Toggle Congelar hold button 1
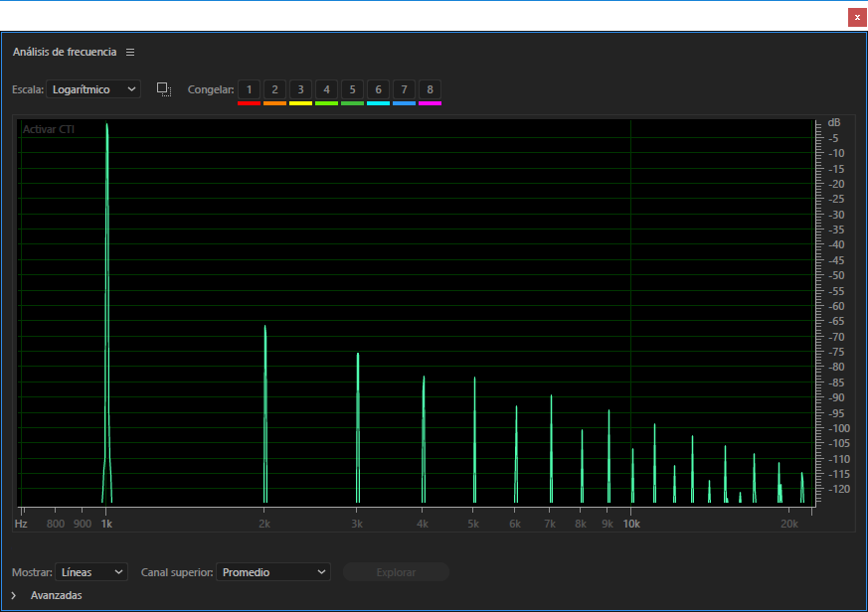The width and height of the screenshot is (868, 612). pos(249,89)
